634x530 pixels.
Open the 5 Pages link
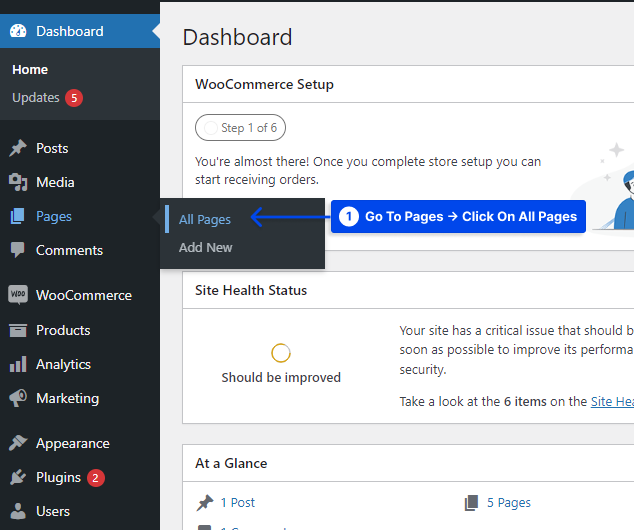(x=509, y=503)
